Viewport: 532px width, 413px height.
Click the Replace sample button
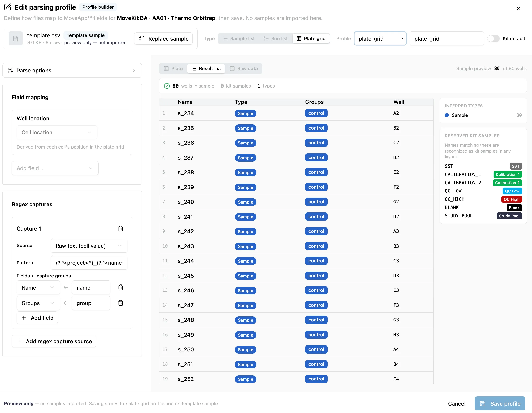[x=163, y=38]
